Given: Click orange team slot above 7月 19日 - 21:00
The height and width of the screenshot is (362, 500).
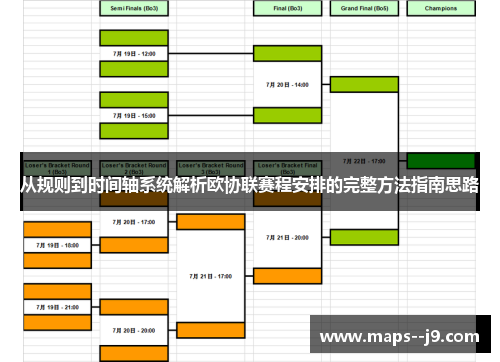Looking at the screenshot, I should 57,292.
